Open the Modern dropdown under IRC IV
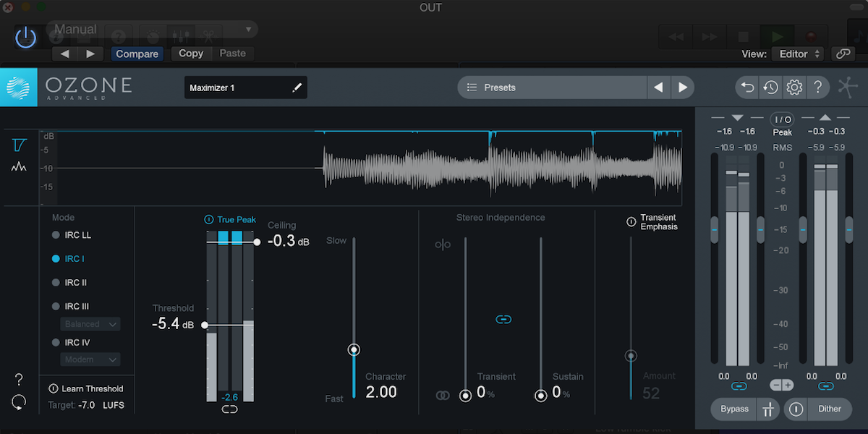This screenshot has height=434, width=868. (x=90, y=359)
